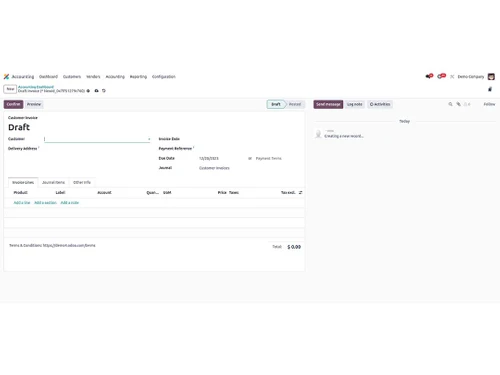Click the Add a line link
Screen dimensions: 500x375
click(x=22, y=203)
